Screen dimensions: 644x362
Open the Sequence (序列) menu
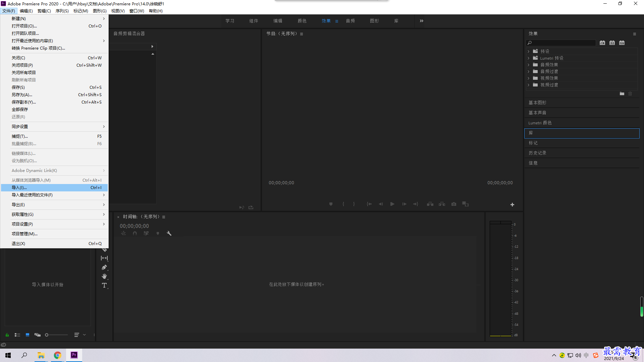62,11
